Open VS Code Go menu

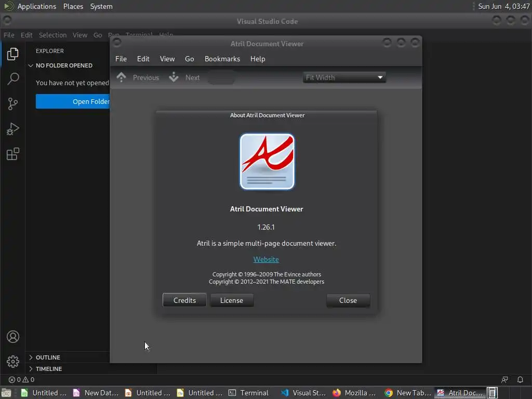click(98, 35)
